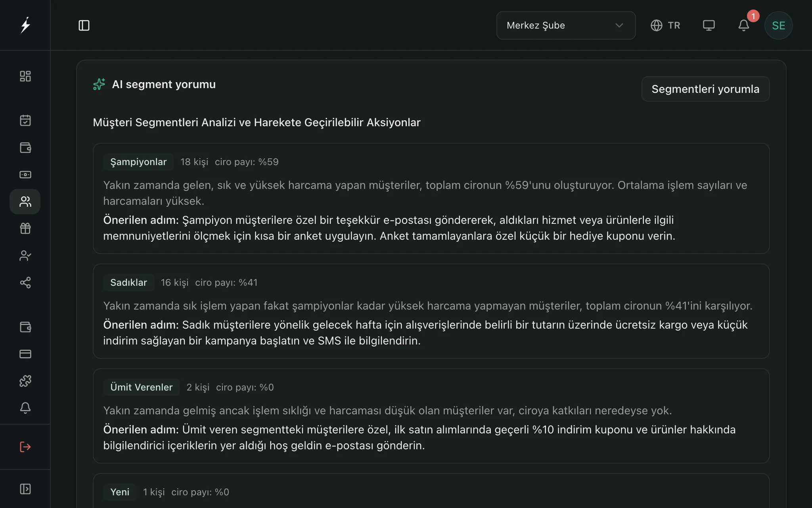Switch language with the TR globe button
The width and height of the screenshot is (812, 508).
point(665,25)
